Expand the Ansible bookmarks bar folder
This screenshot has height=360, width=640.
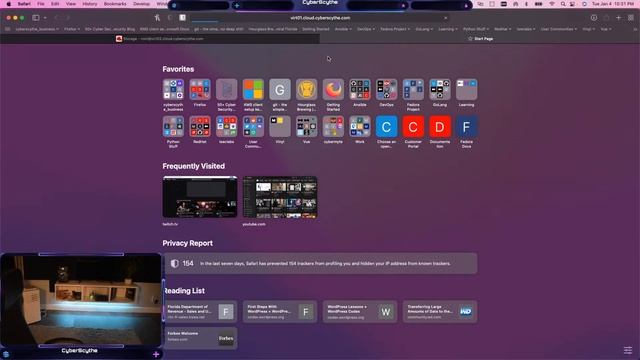coord(343,29)
